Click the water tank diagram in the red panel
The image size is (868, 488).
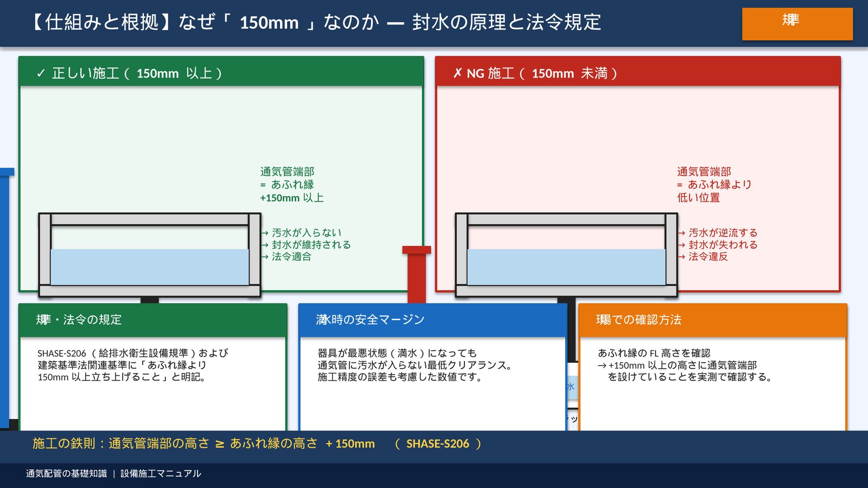pos(566,255)
